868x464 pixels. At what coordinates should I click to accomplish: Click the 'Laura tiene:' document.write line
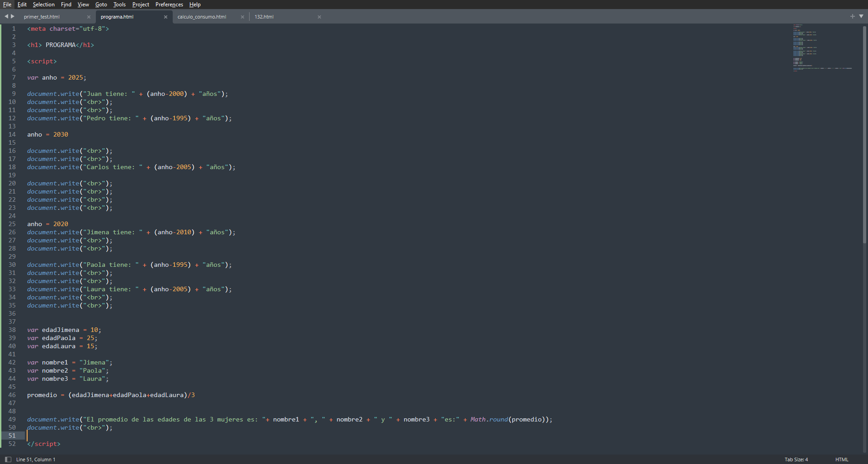coord(129,289)
